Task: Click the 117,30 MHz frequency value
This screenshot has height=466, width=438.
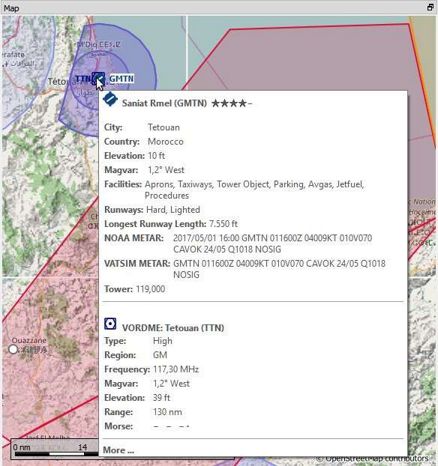Action: tap(176, 369)
